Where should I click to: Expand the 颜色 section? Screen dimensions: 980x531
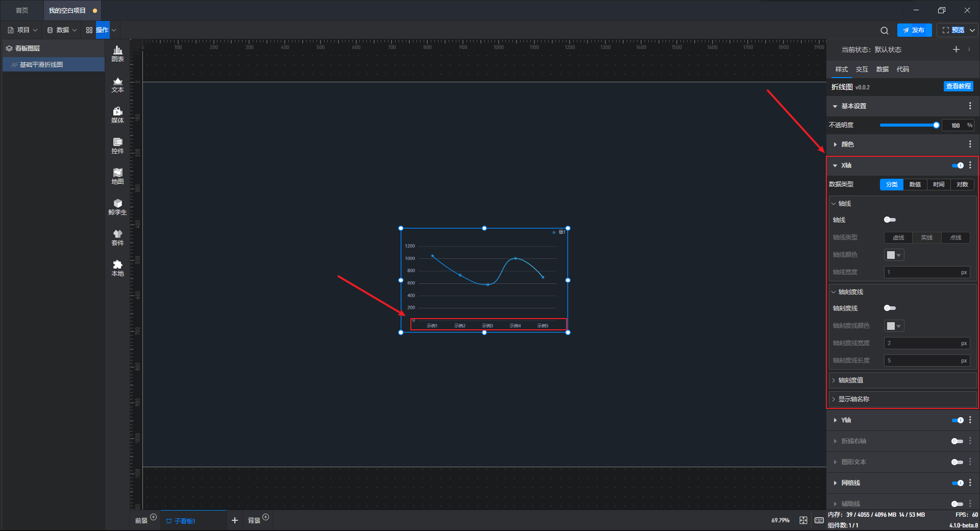[835, 144]
